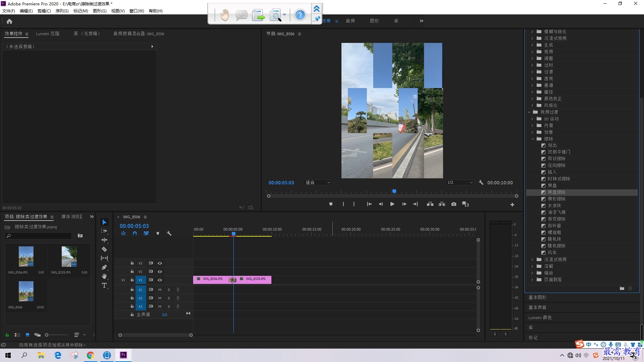Select the 风车 transition effect
This screenshot has height=362, width=644.
click(552, 253)
